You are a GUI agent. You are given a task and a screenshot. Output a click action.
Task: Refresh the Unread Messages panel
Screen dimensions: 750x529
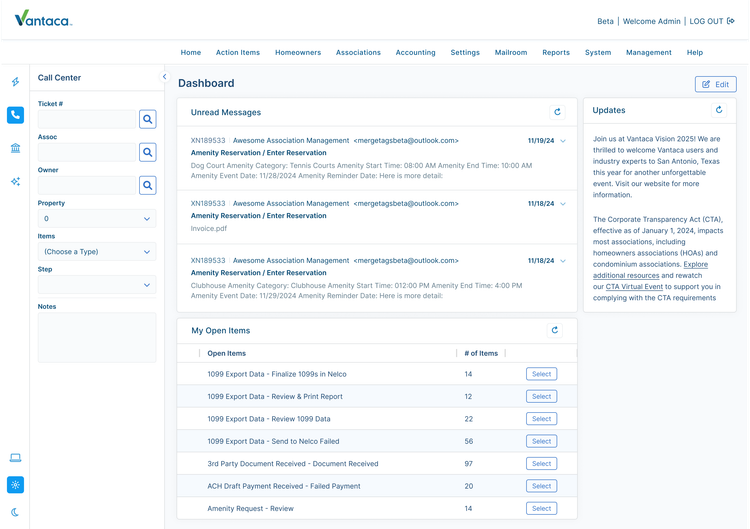[x=557, y=112]
